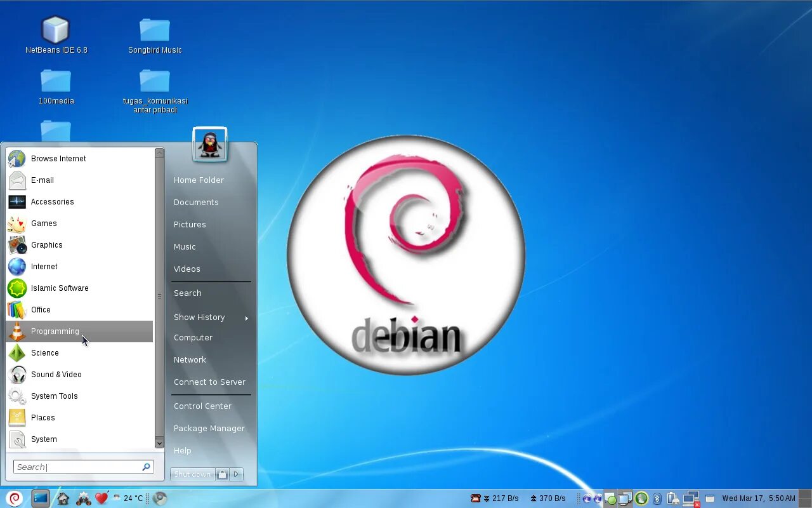Click the penguin user avatar picture

(x=210, y=145)
